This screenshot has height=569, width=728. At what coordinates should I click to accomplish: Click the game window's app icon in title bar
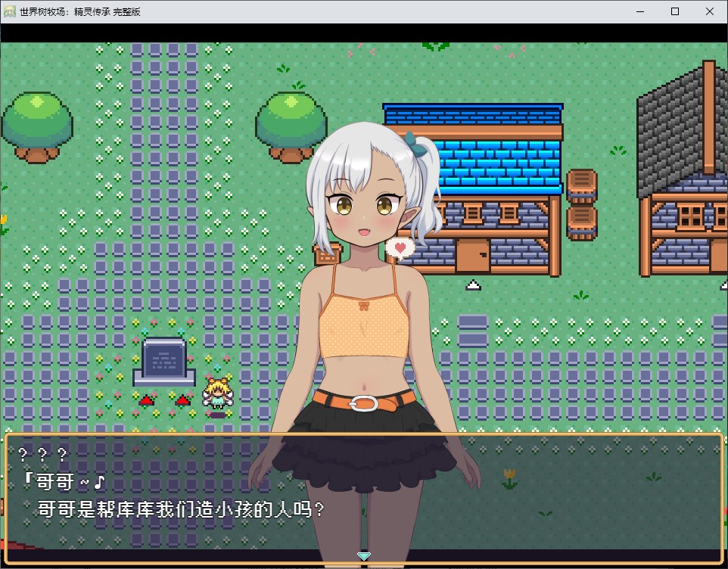[x=10, y=11]
